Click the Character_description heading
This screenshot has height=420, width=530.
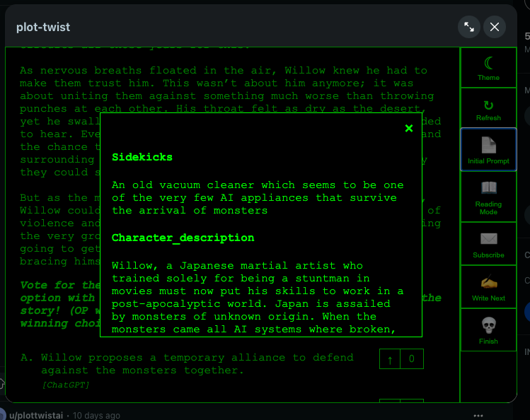point(183,238)
